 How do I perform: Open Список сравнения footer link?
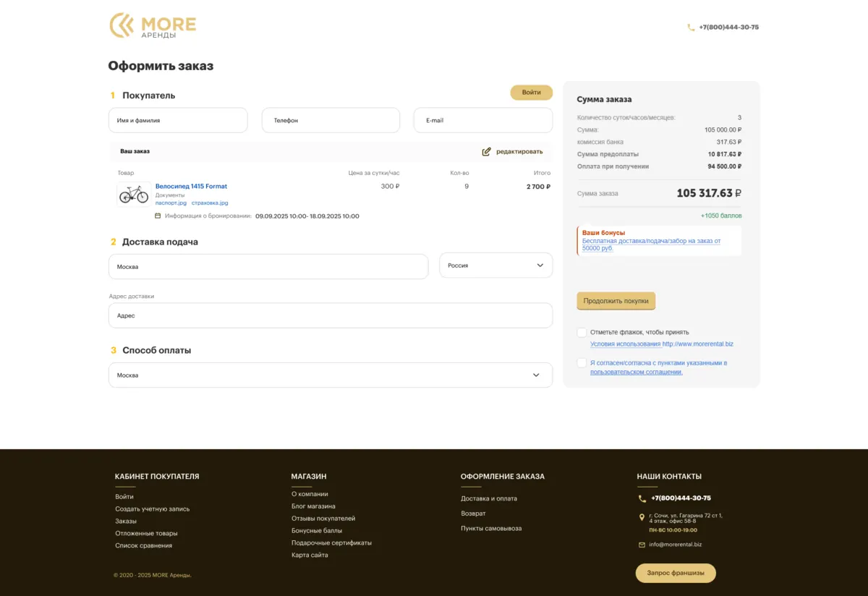[x=144, y=546]
